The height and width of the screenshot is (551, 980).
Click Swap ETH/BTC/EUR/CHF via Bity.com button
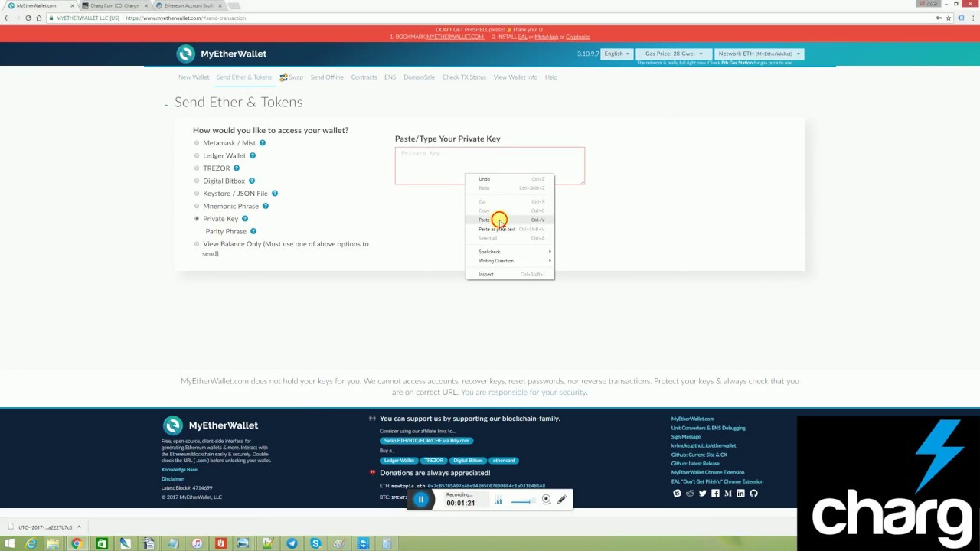[x=426, y=441]
